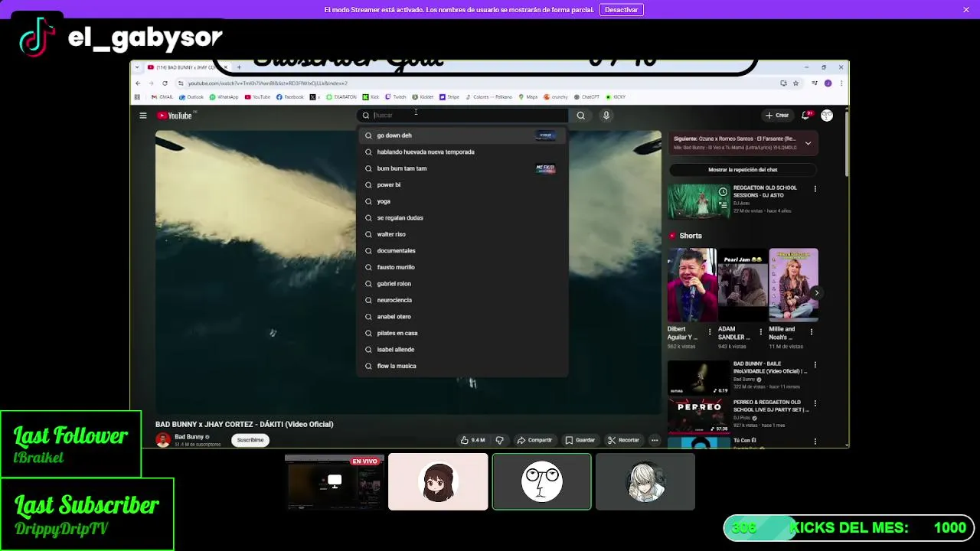Viewport: 980px width, 551px height.
Task: Open options for REGGAETON OLD SCHOOL SESSIONS video
Action: [815, 188]
